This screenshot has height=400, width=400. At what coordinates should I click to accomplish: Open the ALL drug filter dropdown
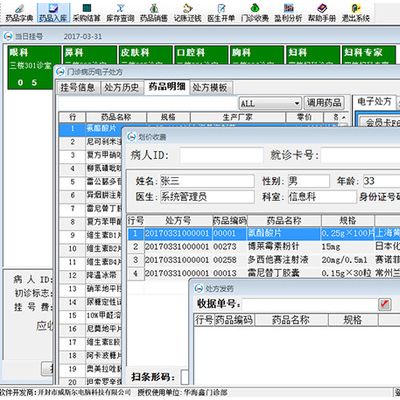pos(270,103)
